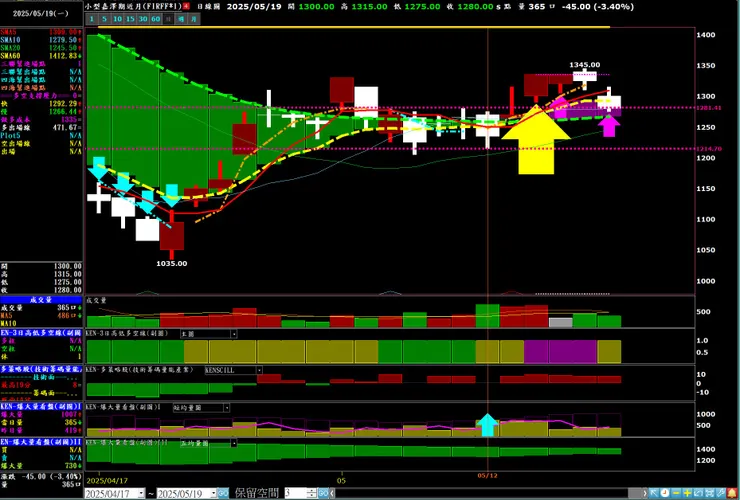Open the dropdown in the 爆大量看盤 II panel
740x500 pixels.
[234, 443]
